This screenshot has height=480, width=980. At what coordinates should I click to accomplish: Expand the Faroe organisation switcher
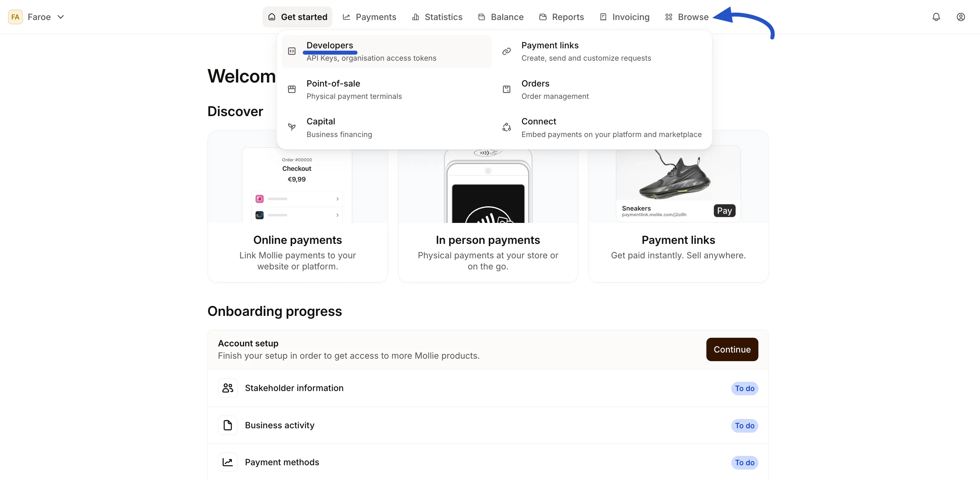tap(60, 17)
